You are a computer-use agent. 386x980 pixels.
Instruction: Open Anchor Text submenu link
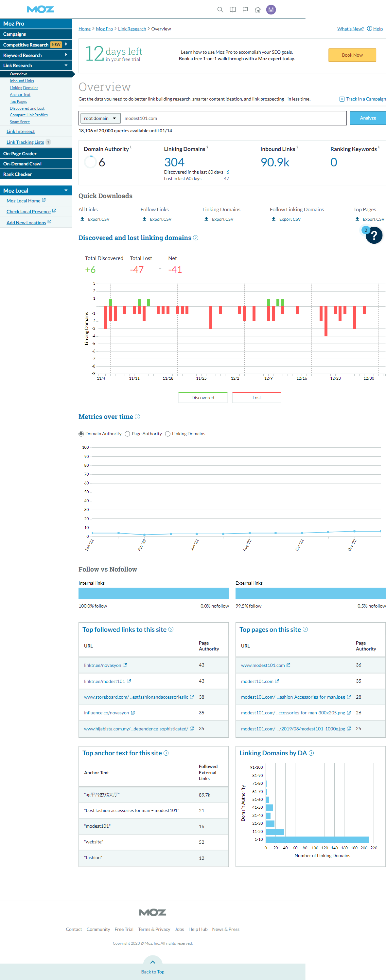point(20,94)
